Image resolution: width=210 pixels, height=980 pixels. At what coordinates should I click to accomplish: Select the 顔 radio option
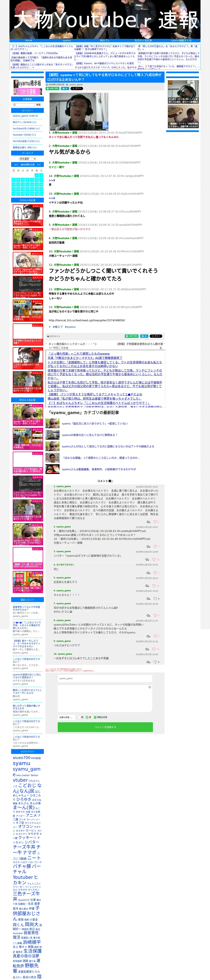pos(80,717)
